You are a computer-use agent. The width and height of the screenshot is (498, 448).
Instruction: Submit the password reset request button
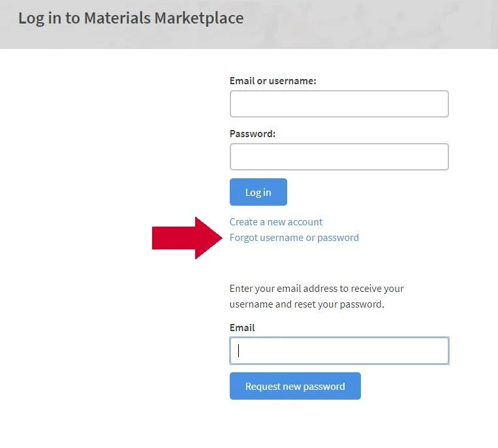[x=295, y=386]
